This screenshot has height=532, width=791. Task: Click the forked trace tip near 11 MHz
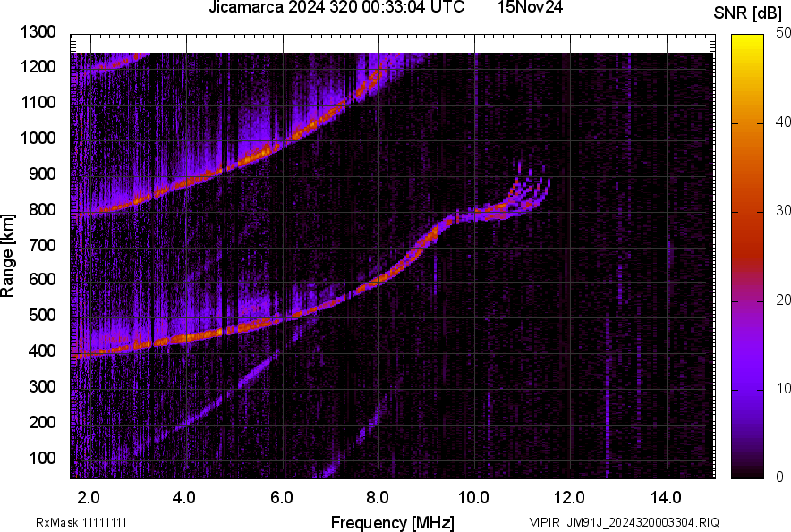[x=530, y=184]
